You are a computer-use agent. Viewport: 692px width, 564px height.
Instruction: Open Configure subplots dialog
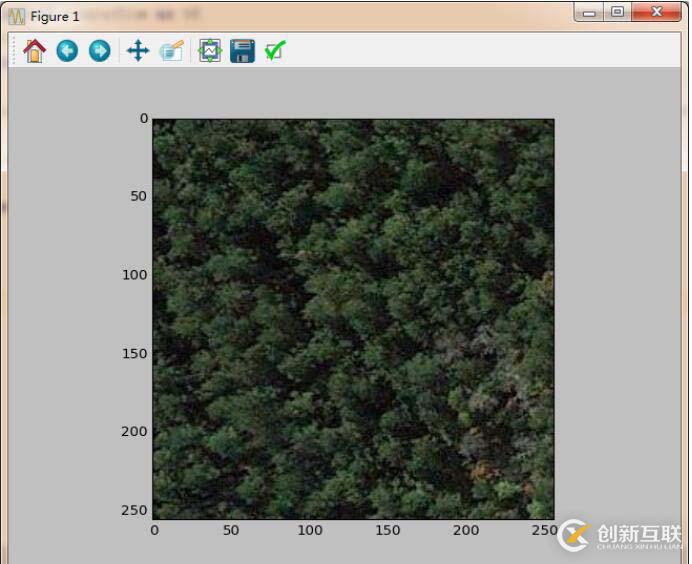click(209, 51)
